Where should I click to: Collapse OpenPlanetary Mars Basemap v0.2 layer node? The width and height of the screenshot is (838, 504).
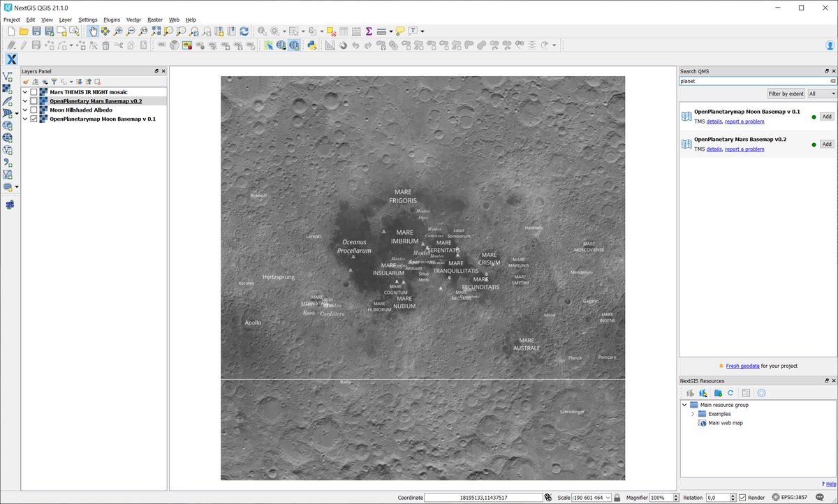[25, 101]
